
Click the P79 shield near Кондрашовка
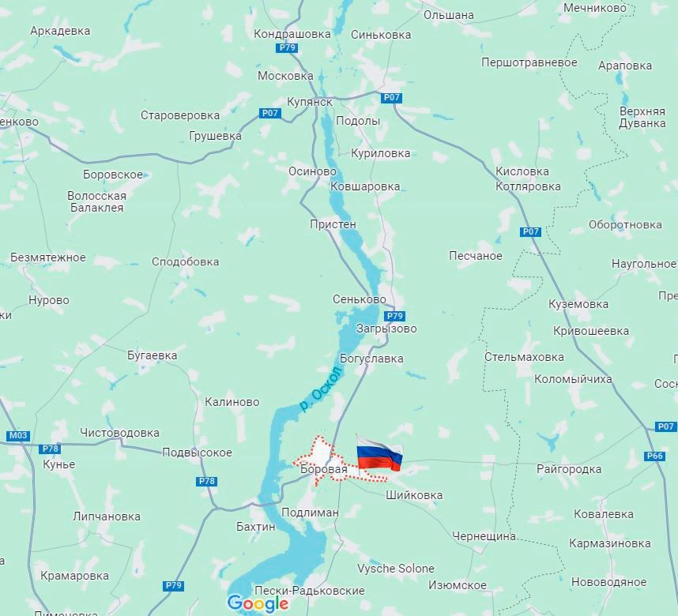point(287,47)
